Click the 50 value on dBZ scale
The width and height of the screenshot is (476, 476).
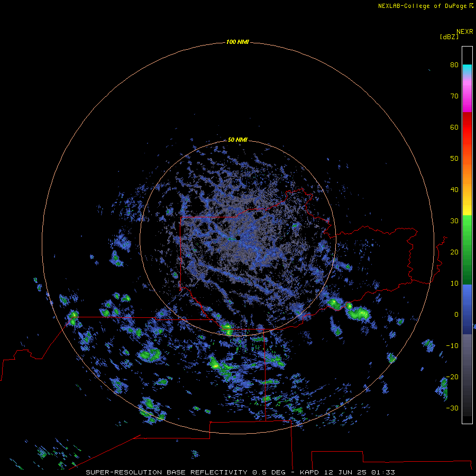click(454, 158)
